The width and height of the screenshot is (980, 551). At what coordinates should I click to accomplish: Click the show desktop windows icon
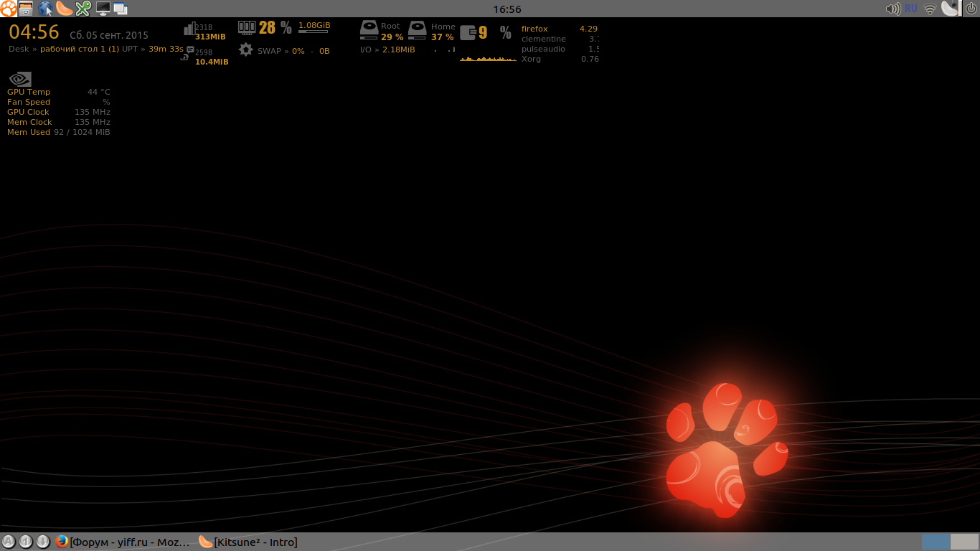pos(121,9)
